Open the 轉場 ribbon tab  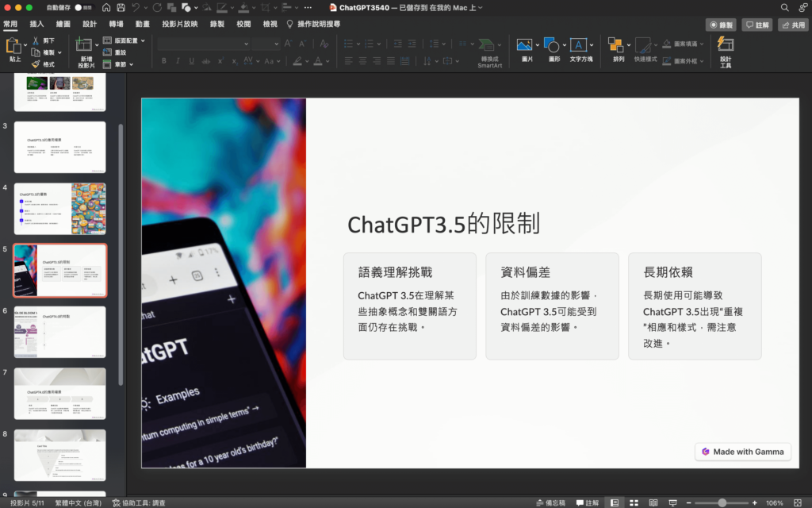(117, 24)
